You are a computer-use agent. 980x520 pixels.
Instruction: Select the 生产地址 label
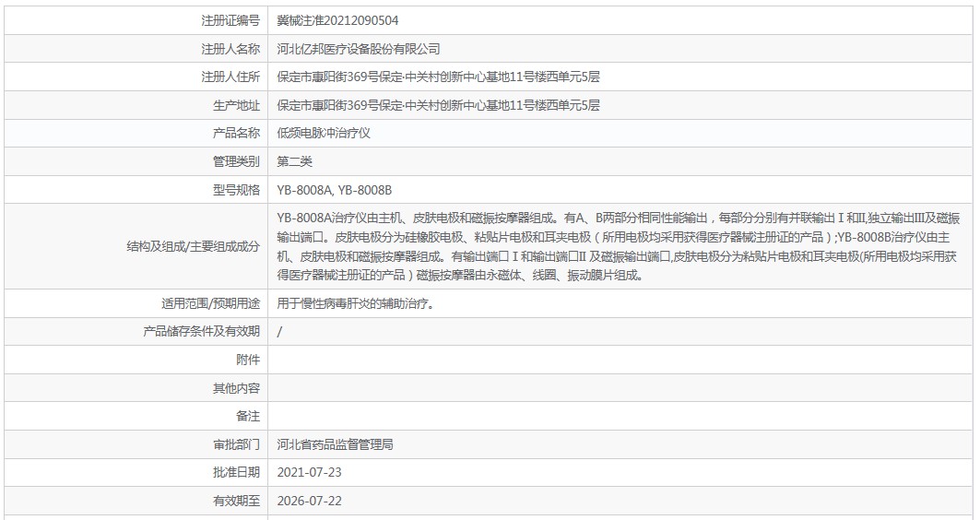[x=236, y=106]
